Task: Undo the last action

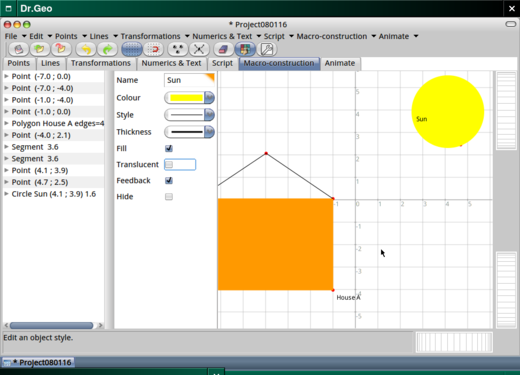Action: pos(86,49)
